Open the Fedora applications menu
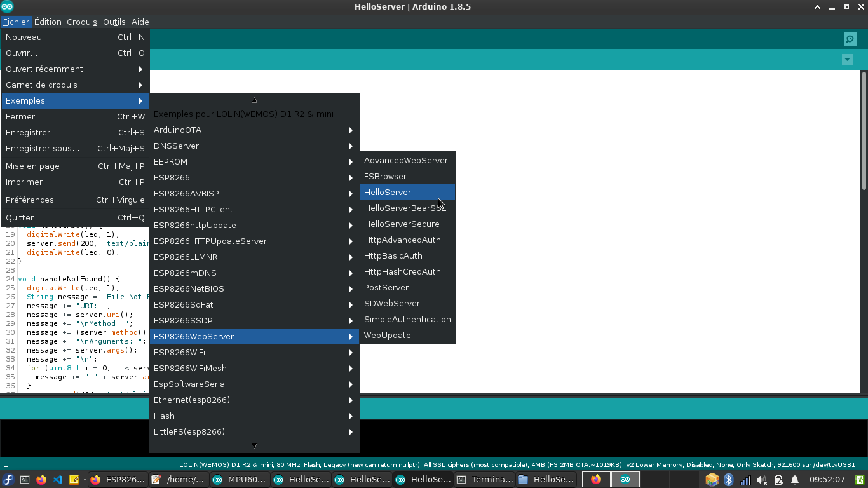 tap(8, 480)
